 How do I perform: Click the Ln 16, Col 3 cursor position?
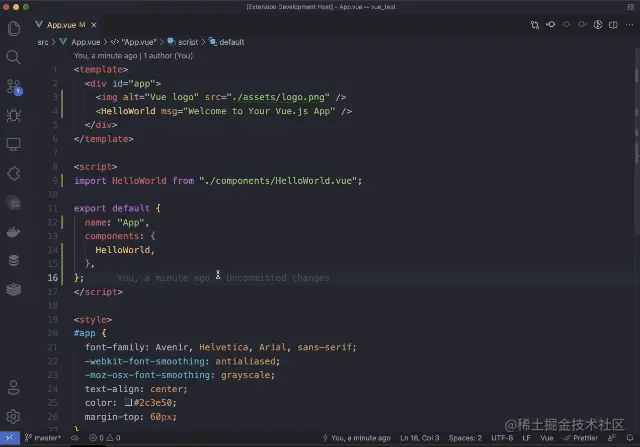pyautogui.click(x=420, y=438)
